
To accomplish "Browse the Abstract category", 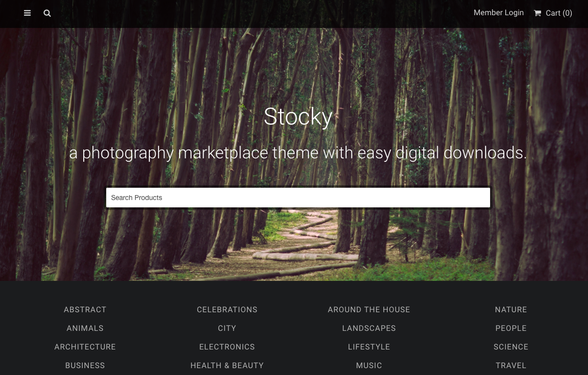I will 85,310.
